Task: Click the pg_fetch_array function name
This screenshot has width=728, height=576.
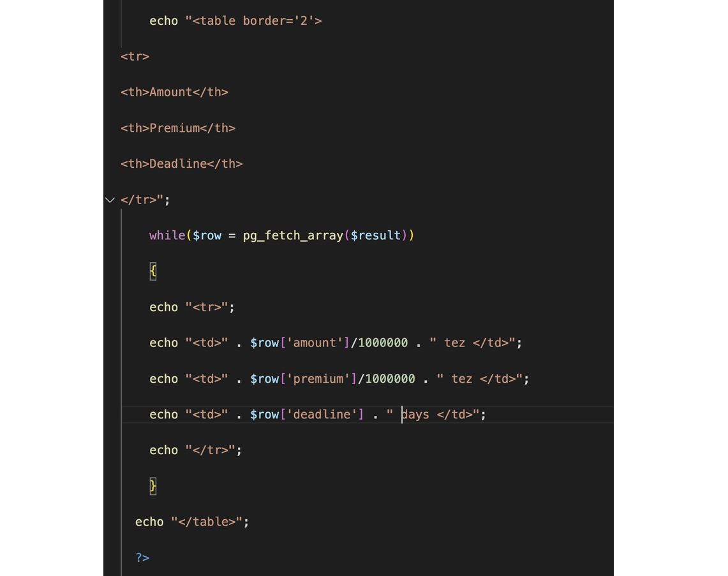Action: 293,235
